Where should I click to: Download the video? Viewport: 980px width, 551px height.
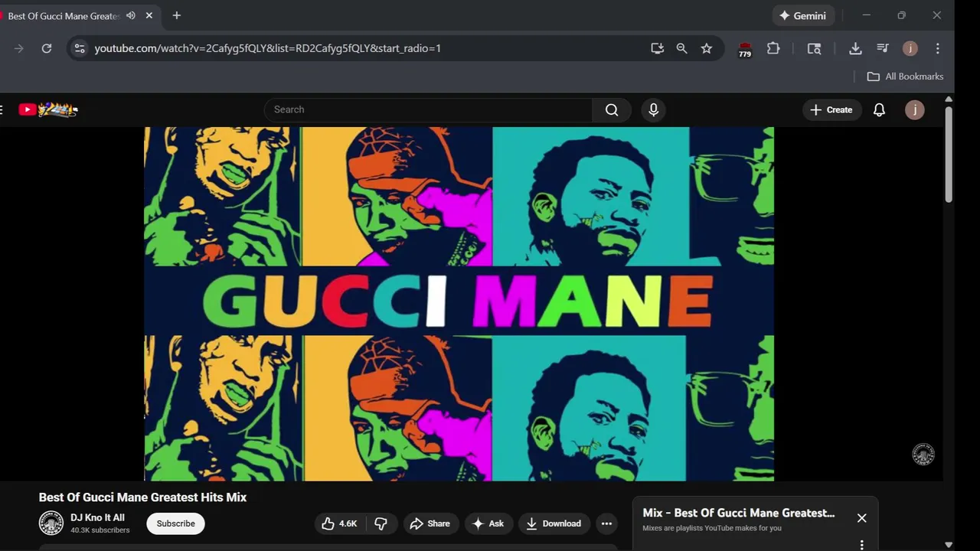pyautogui.click(x=554, y=523)
